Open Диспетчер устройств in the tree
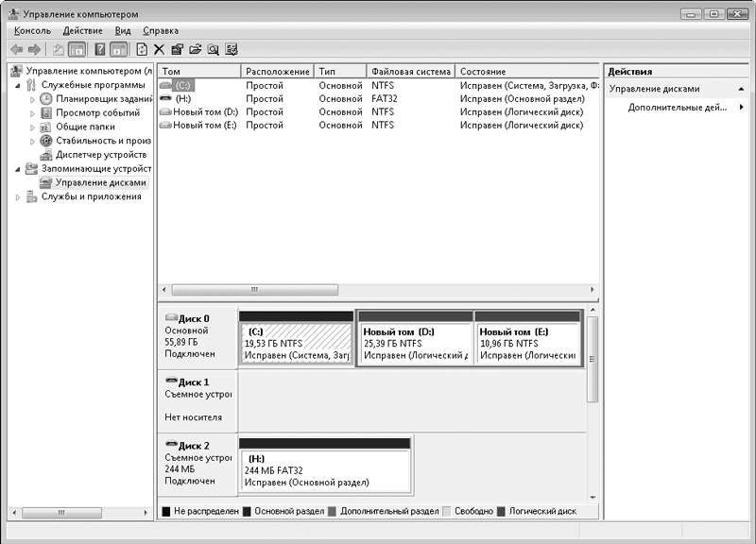This screenshot has width=756, height=544. click(x=100, y=154)
